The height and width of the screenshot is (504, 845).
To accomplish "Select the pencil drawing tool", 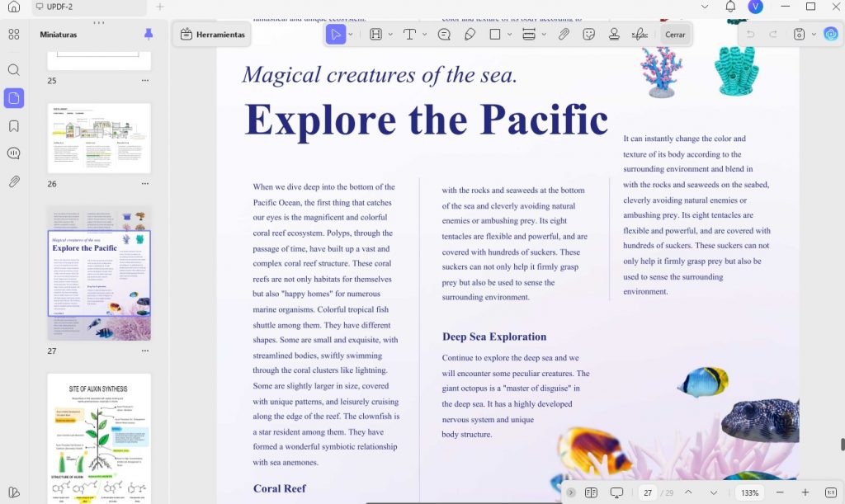I will click(x=470, y=35).
